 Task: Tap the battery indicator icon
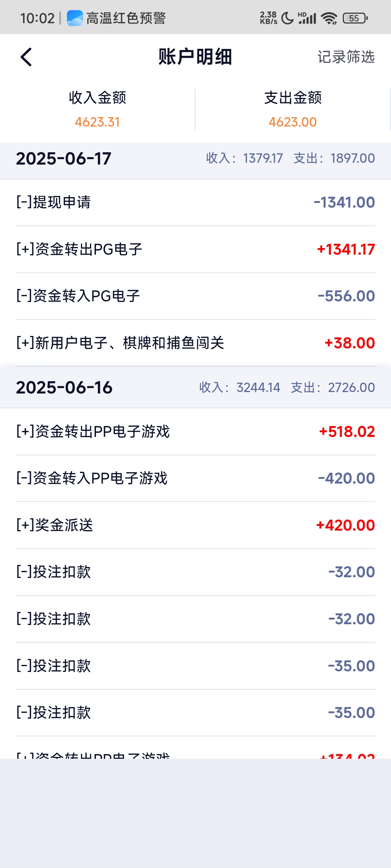(x=355, y=18)
